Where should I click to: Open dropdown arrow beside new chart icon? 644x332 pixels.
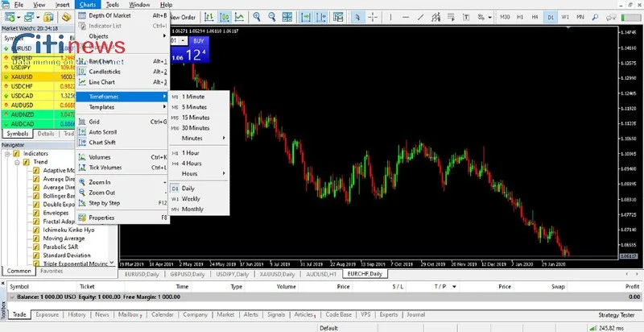(19, 17)
